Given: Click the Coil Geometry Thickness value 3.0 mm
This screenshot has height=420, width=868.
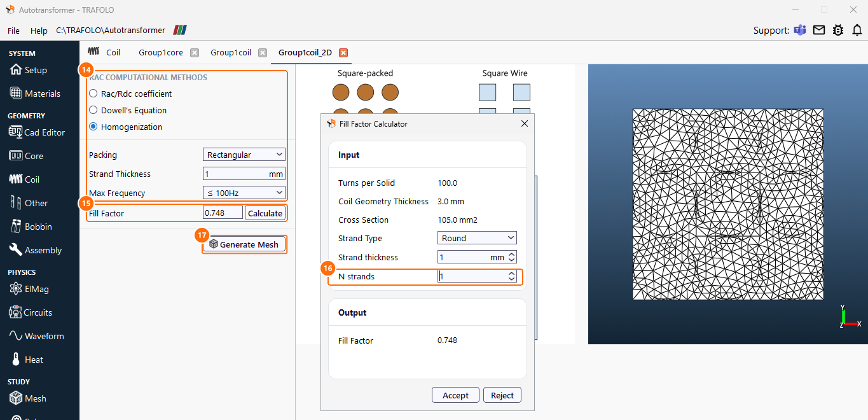Looking at the screenshot, I should tap(451, 201).
